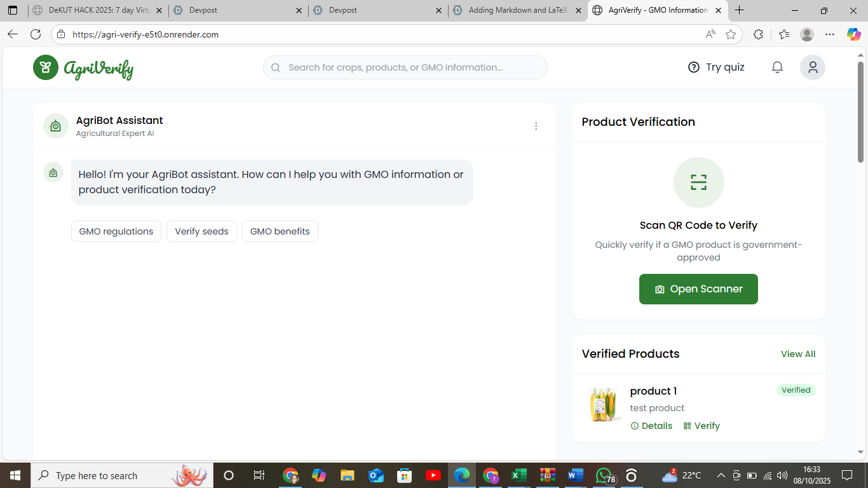Viewport: 868px width, 488px height.
Task: Open a new browser tab
Action: click(x=739, y=10)
